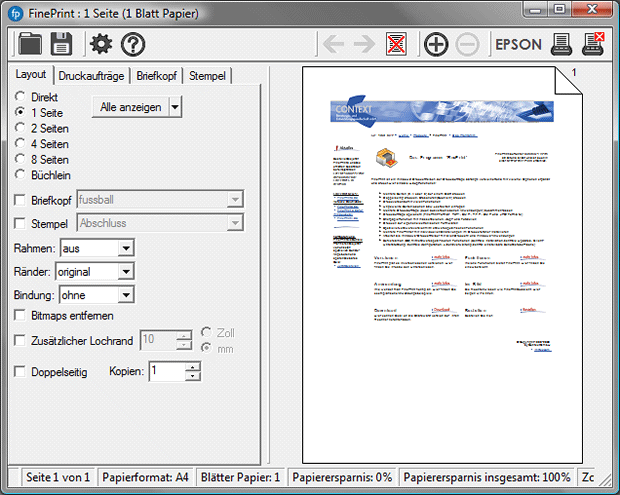Click Papierersparnis insgesamt: 100% status

click(487, 477)
